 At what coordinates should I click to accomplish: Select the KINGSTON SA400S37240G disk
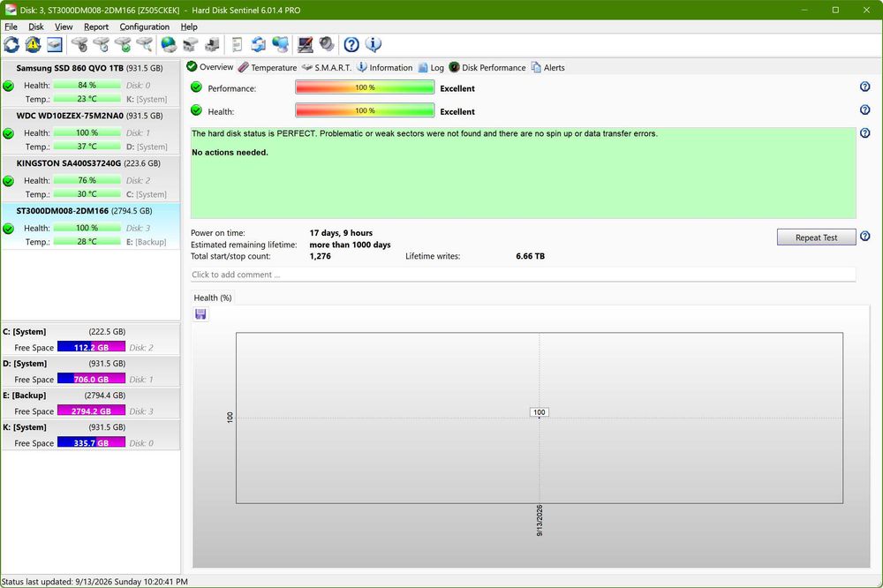click(x=90, y=178)
